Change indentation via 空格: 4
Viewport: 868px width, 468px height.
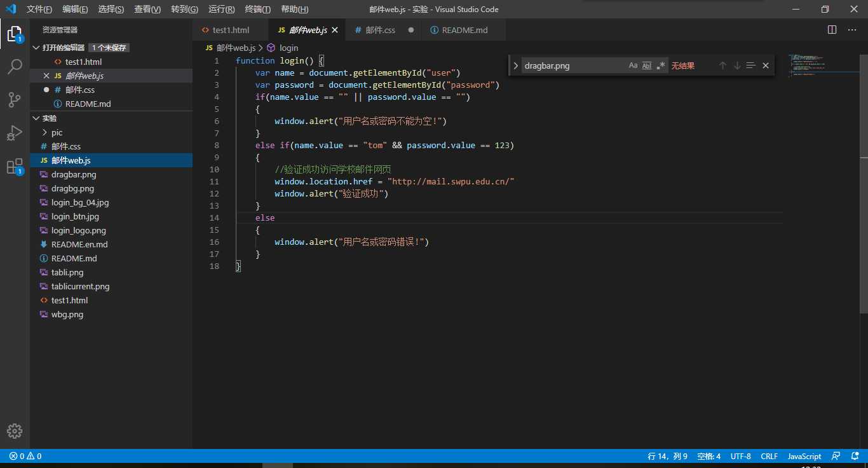[x=709, y=456]
